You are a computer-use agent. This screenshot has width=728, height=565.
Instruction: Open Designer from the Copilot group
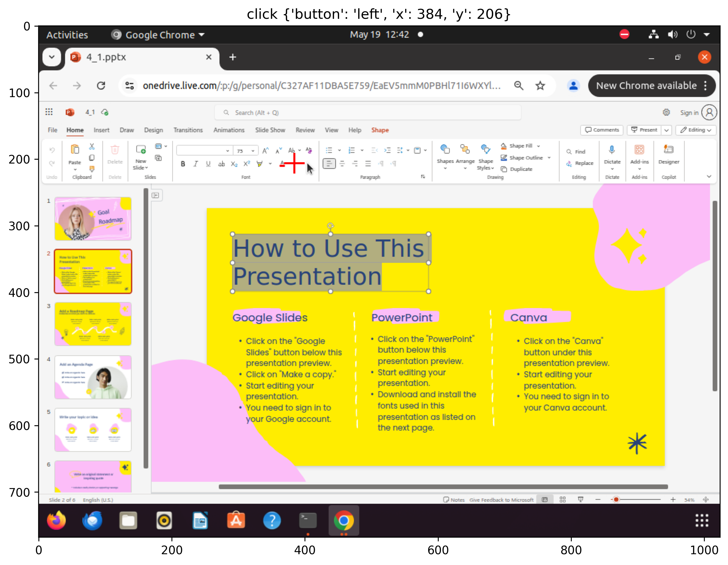click(x=668, y=154)
